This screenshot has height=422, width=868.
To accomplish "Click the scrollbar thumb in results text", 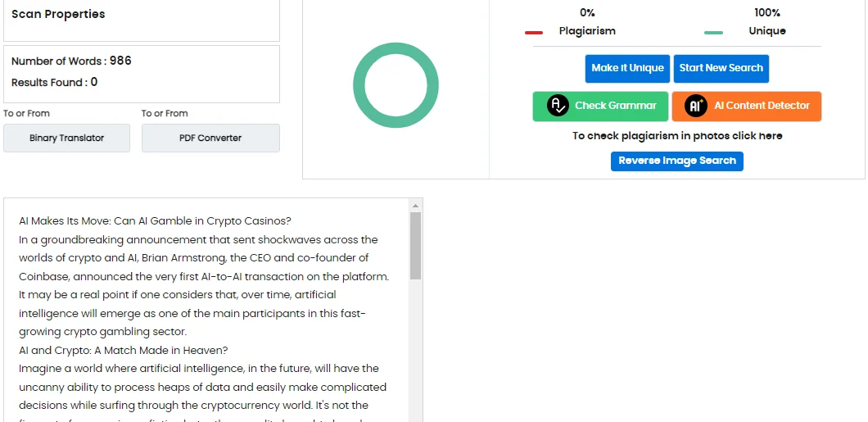I will (415, 244).
